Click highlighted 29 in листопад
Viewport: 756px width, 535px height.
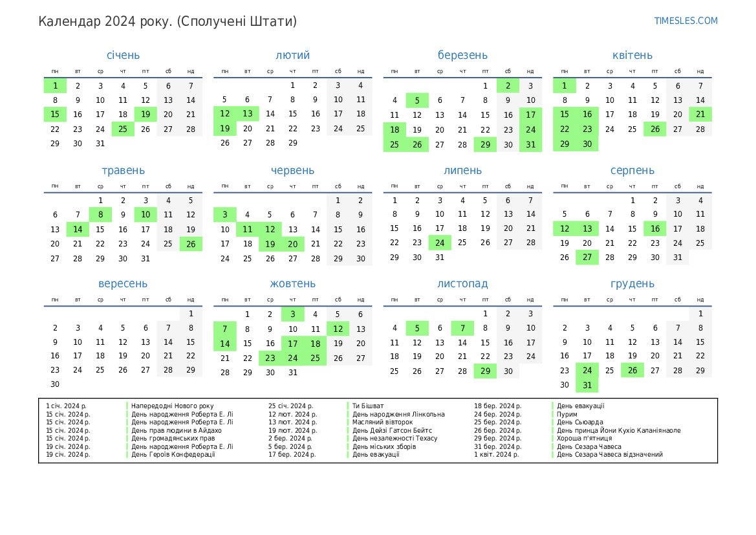pyautogui.click(x=485, y=371)
